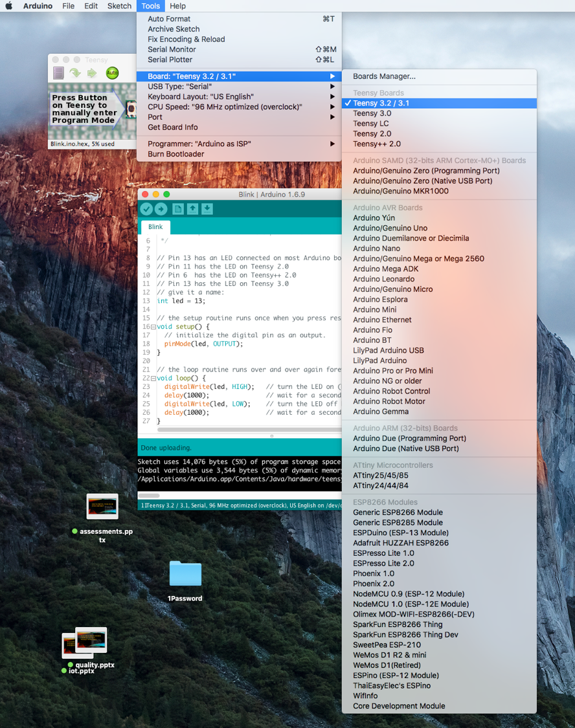Select ATtiny24/44/84 board

(x=440, y=485)
